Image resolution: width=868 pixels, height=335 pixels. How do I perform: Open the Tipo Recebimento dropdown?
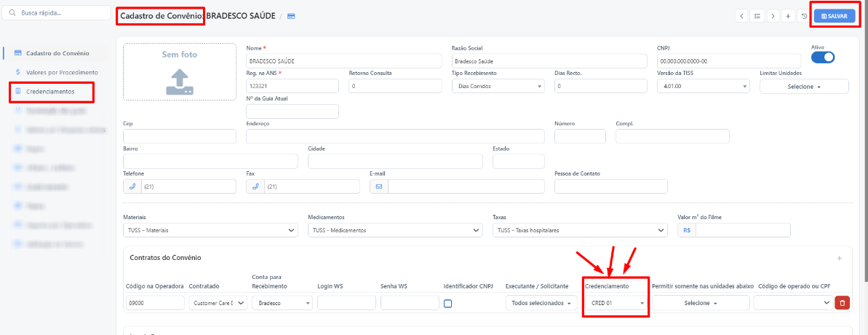(498, 86)
